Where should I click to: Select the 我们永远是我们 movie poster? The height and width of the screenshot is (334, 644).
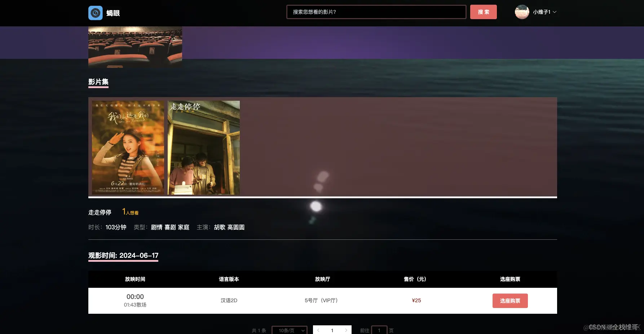(128, 148)
